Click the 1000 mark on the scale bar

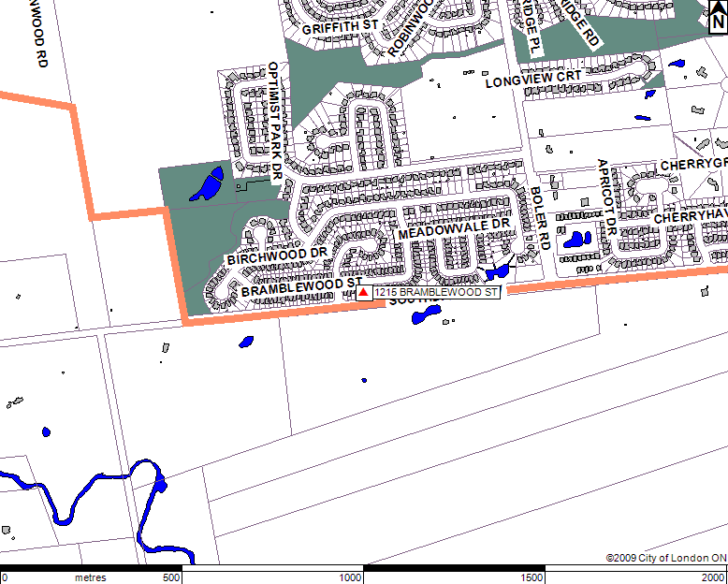350,577
